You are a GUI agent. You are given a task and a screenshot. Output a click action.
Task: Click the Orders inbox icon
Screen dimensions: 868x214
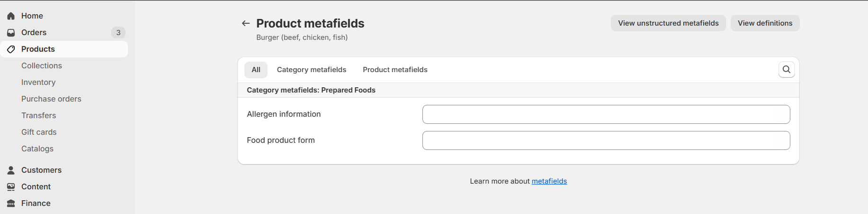pyautogui.click(x=11, y=33)
